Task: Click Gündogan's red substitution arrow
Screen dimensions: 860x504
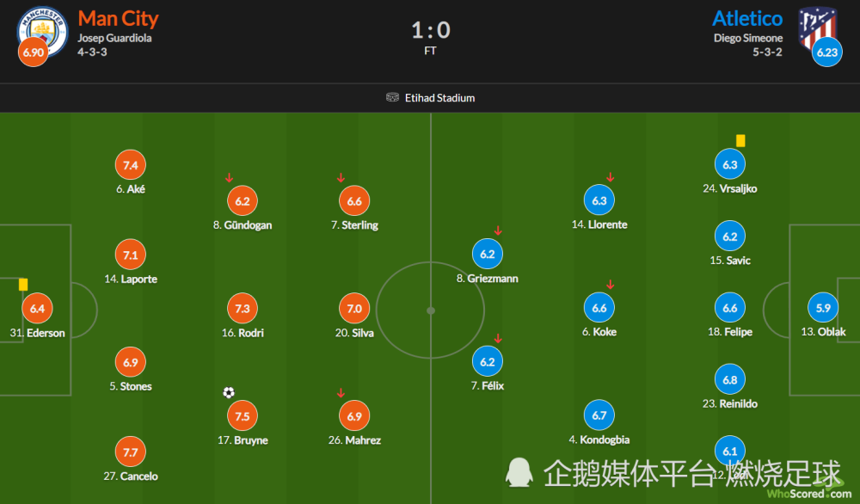Action: tap(230, 178)
